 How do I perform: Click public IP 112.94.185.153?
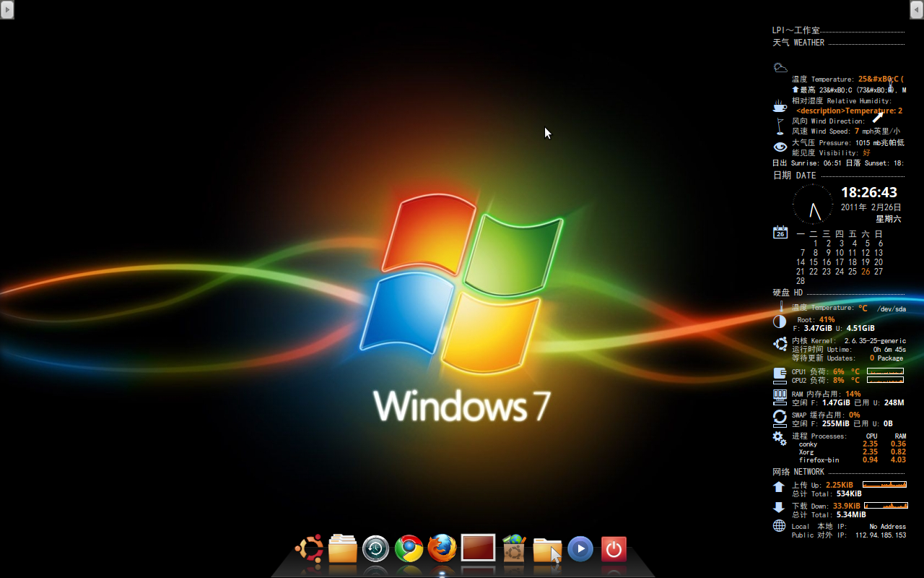[x=881, y=535]
